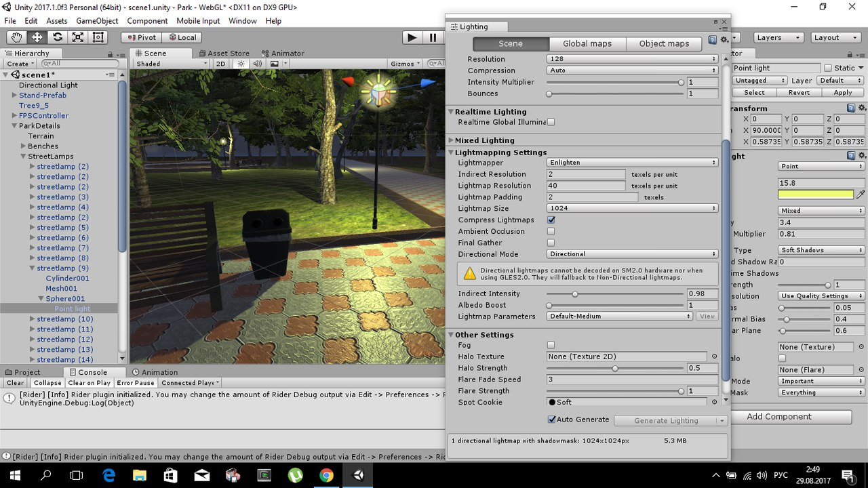Click Revert prefab button
This screenshot has width=868, height=488.
(799, 92)
